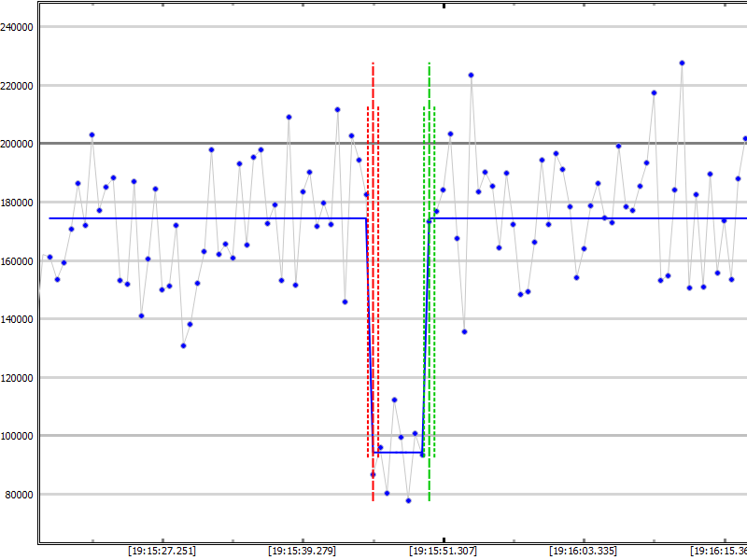Click the 19:15:27.251 time axis label
This screenshot has height=560, width=747.
(162, 551)
